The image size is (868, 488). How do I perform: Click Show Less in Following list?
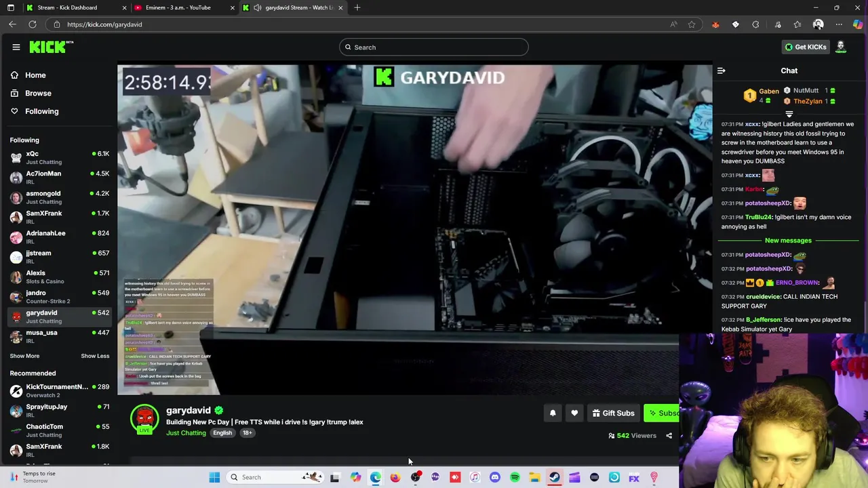(x=95, y=356)
